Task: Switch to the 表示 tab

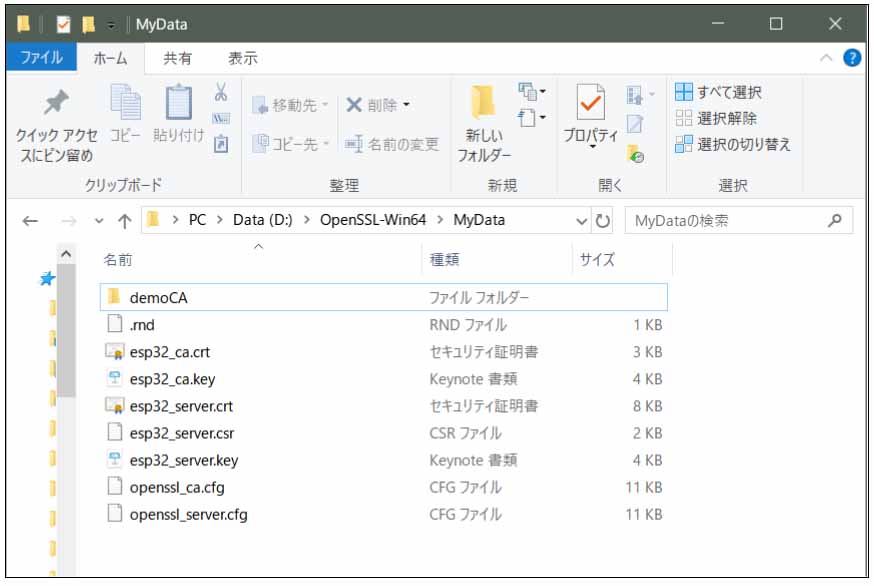Action: point(242,58)
